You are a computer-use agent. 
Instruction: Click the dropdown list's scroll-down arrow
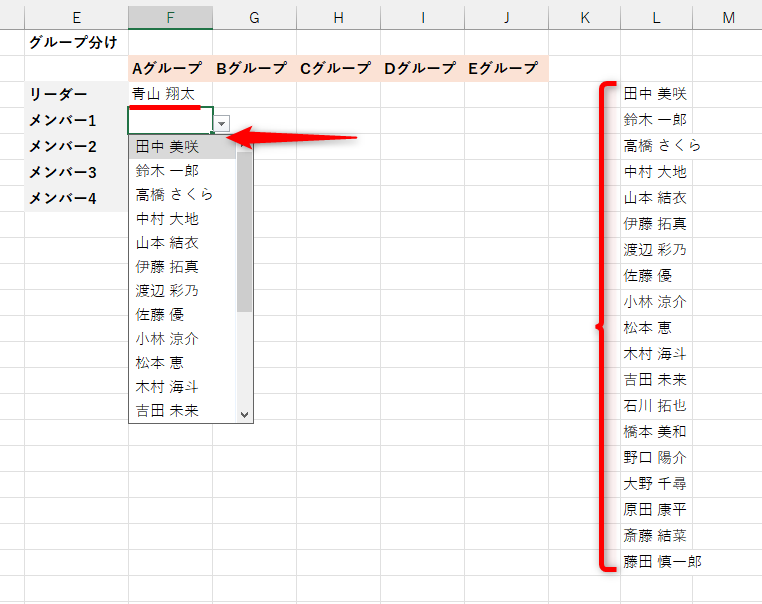click(x=244, y=414)
